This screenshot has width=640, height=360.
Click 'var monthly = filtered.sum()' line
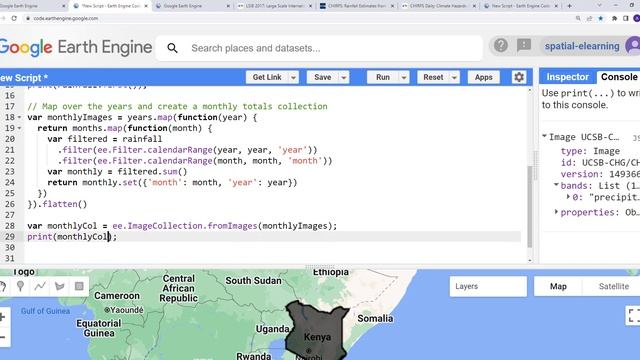(117, 171)
